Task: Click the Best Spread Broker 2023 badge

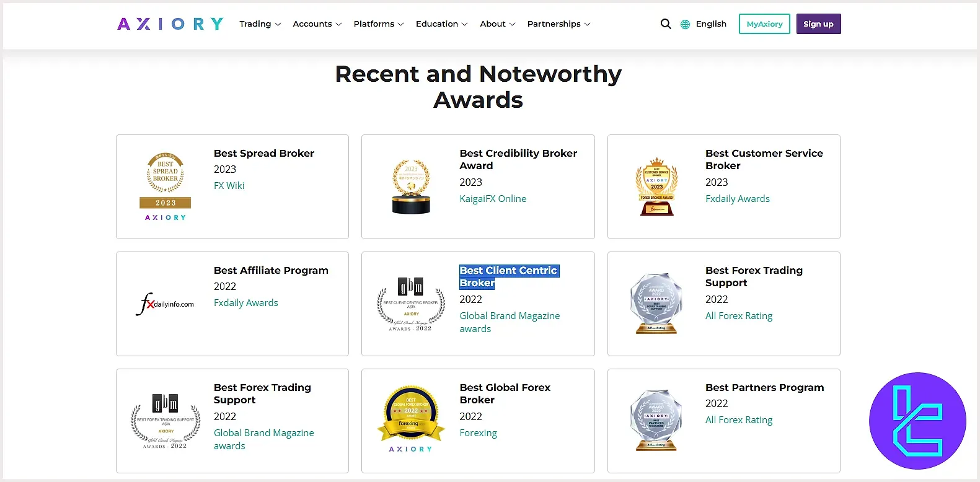Action: point(166,186)
